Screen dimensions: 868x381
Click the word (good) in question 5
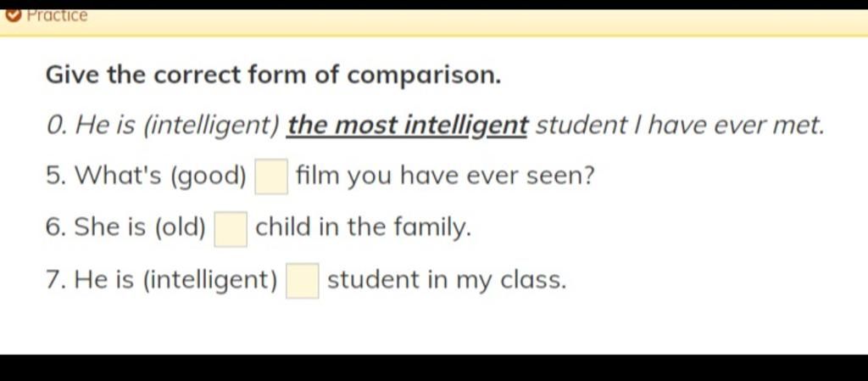[208, 176]
